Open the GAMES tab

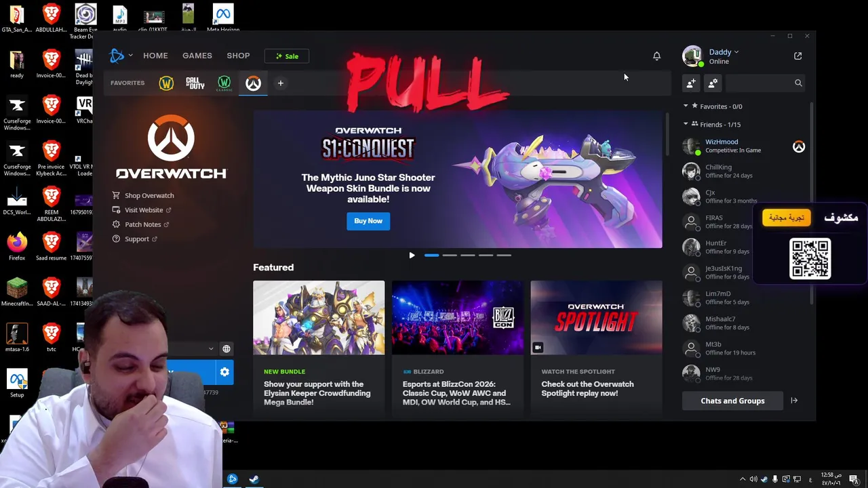click(x=197, y=56)
